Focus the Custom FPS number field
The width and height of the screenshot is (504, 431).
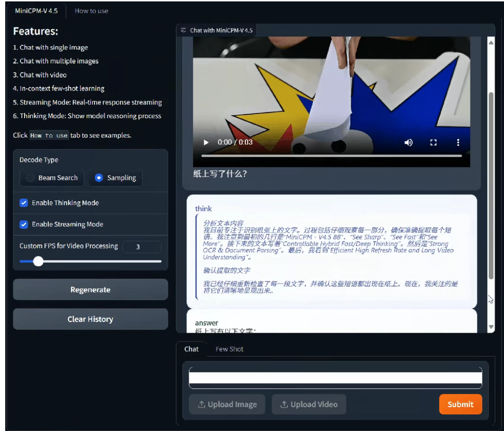point(142,247)
